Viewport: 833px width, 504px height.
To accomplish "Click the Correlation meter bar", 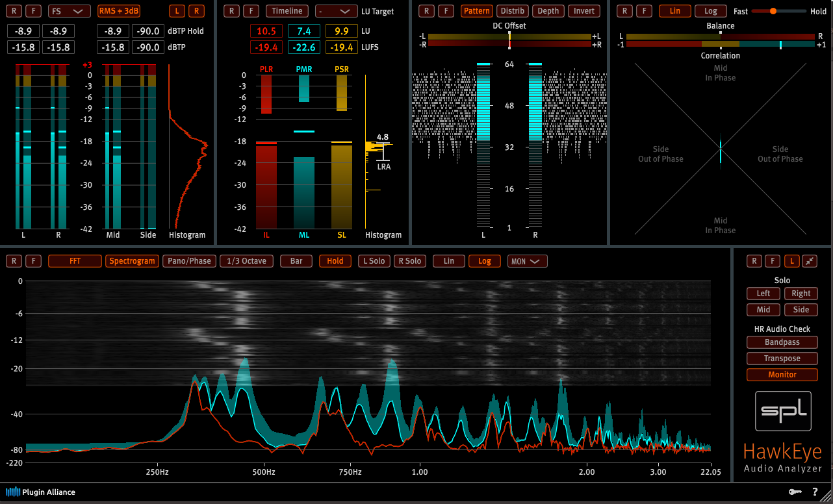I will 721,44.
